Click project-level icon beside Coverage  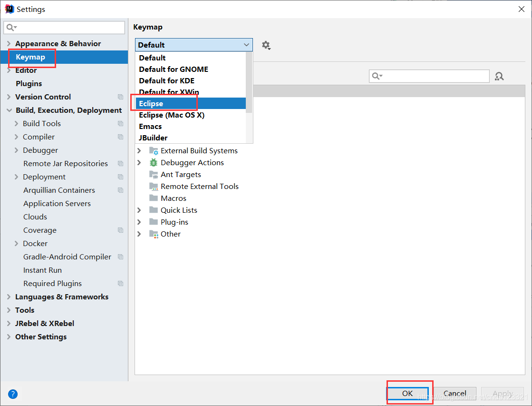pos(120,230)
